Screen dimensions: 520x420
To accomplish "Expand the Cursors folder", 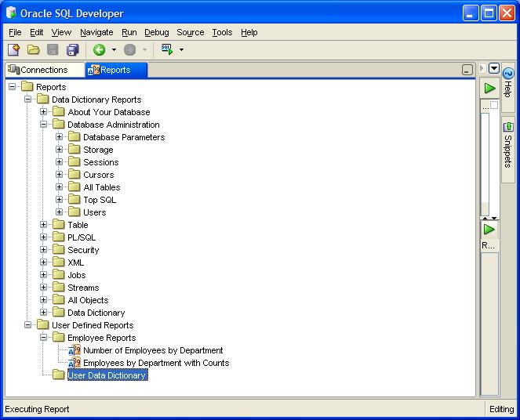I will (x=59, y=175).
